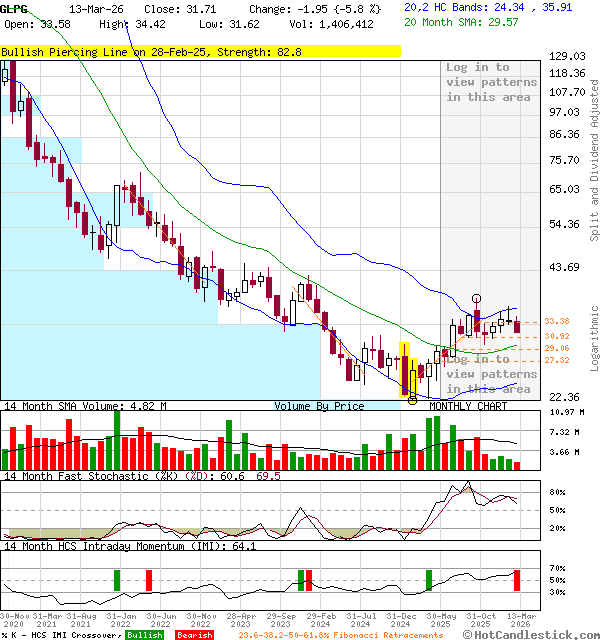Click the first green IMI crossover bar
The width and height of the screenshot is (600, 640).
(x=118, y=580)
